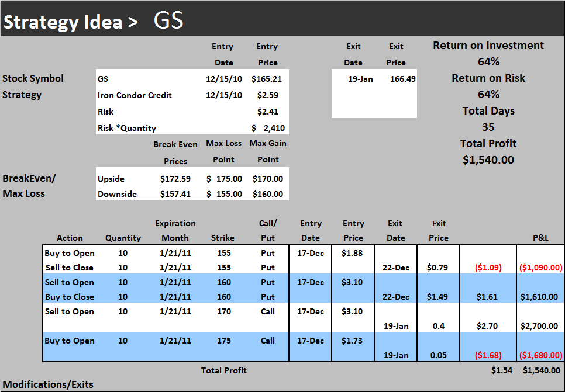The width and height of the screenshot is (565, 392).
Task: Click the "Modifications/Exits" heading
Action: click(x=48, y=384)
